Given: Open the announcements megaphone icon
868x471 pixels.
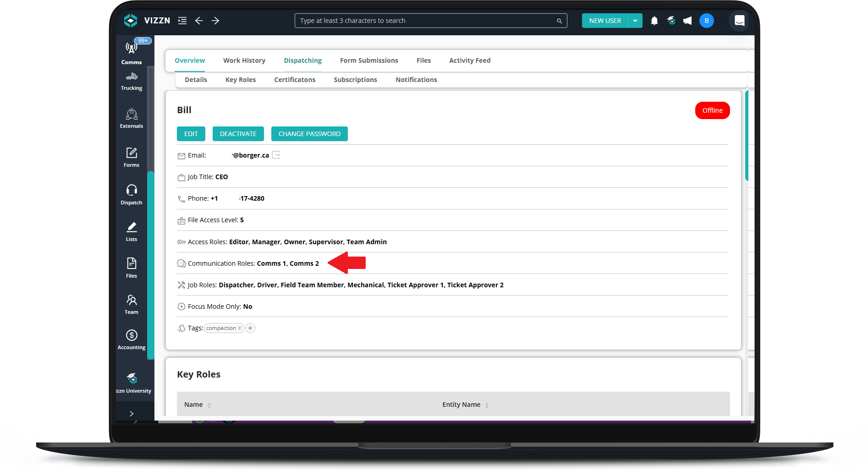Looking at the screenshot, I should [687, 20].
